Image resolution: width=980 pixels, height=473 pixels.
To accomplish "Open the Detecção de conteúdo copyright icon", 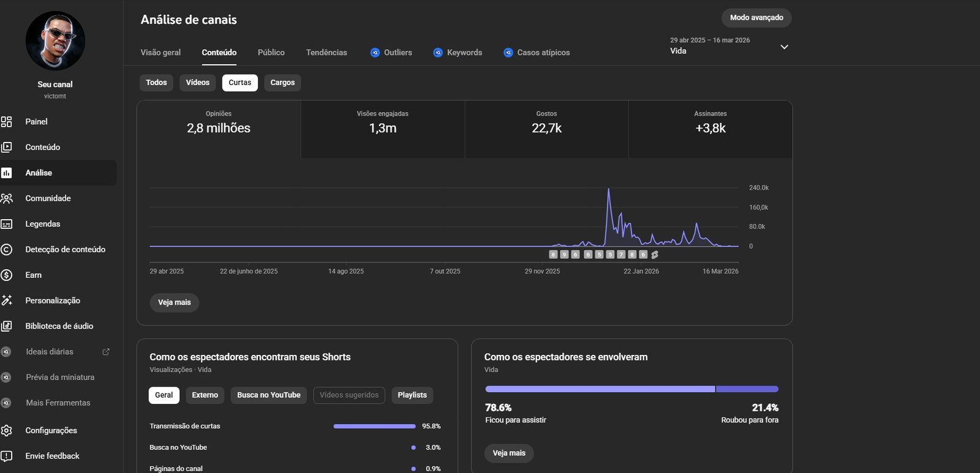I will coord(7,250).
